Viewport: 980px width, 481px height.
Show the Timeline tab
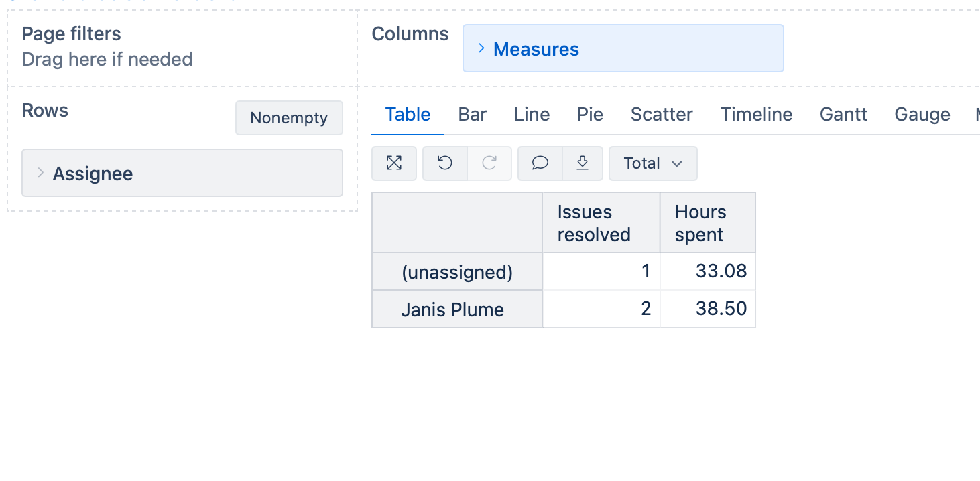tap(756, 115)
